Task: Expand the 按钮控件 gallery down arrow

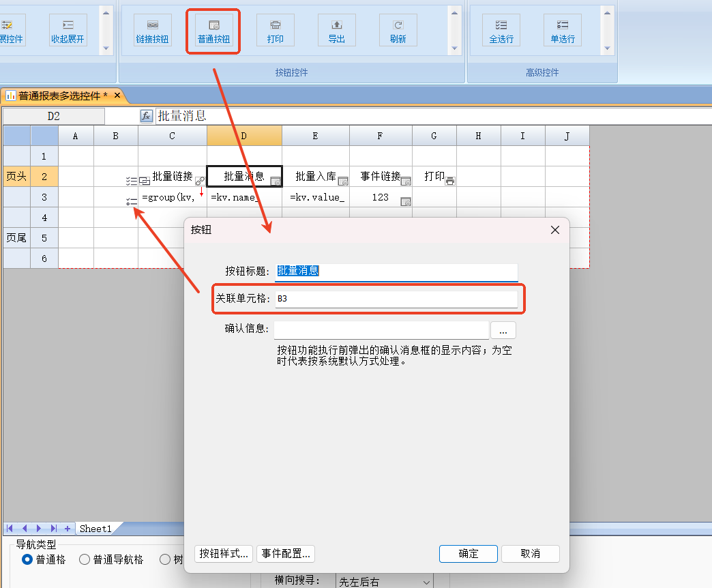Action: 454,48
